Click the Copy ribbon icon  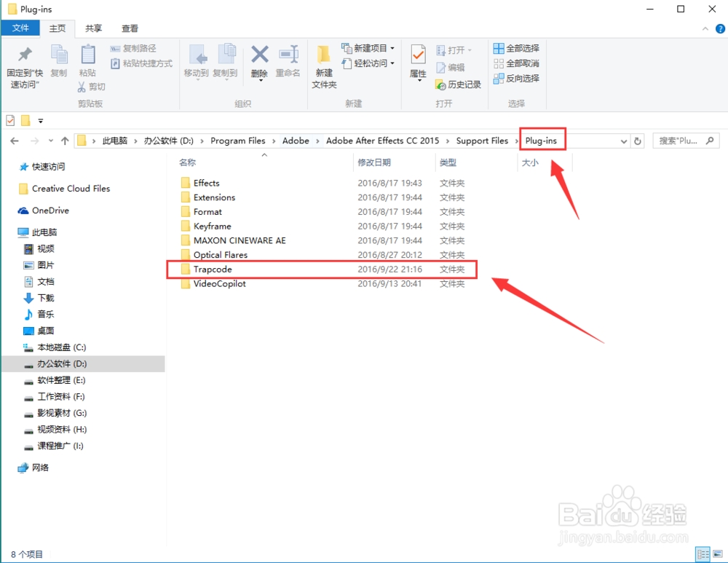pyautogui.click(x=59, y=55)
